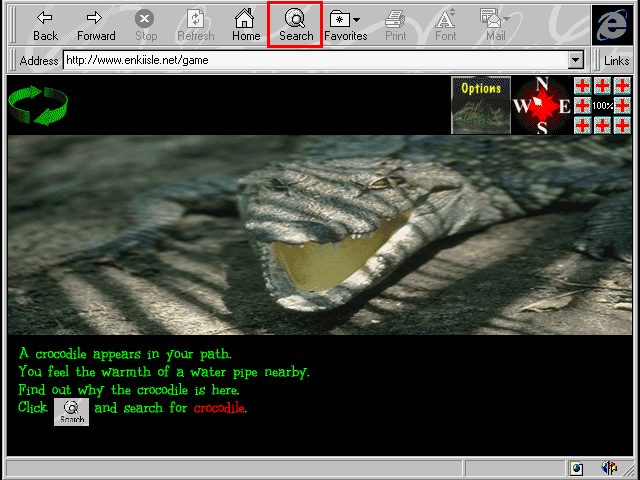Click into the Address URL field
This screenshot has width=640, height=480.
tap(316, 60)
